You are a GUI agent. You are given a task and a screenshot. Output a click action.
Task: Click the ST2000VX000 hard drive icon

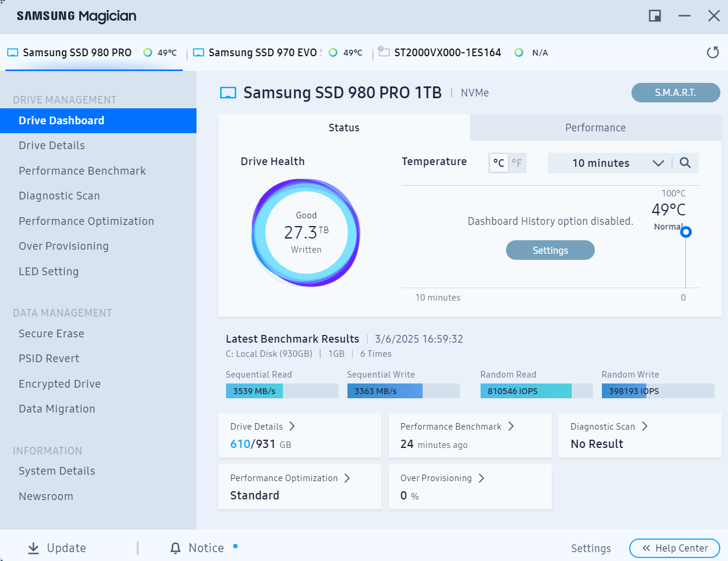point(383,52)
